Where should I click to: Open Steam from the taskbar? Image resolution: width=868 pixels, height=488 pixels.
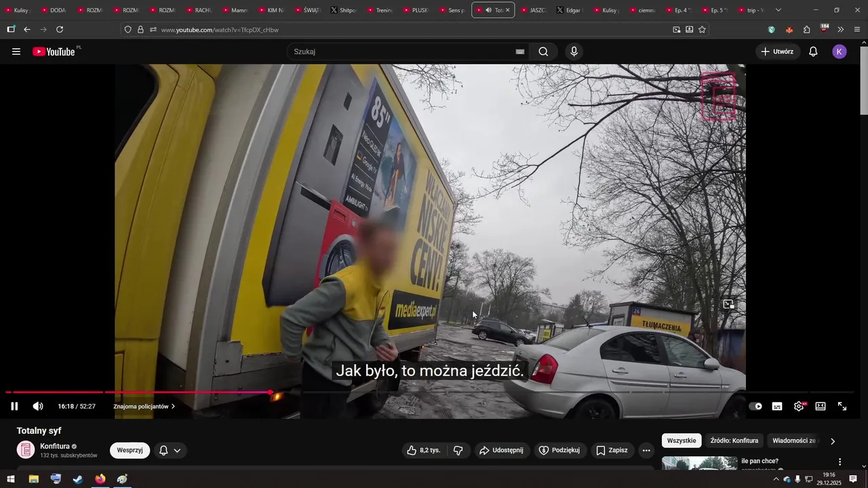(78, 479)
